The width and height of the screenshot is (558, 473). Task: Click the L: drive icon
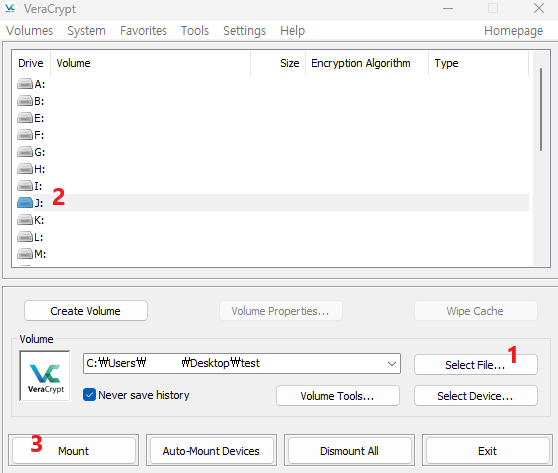click(25, 237)
